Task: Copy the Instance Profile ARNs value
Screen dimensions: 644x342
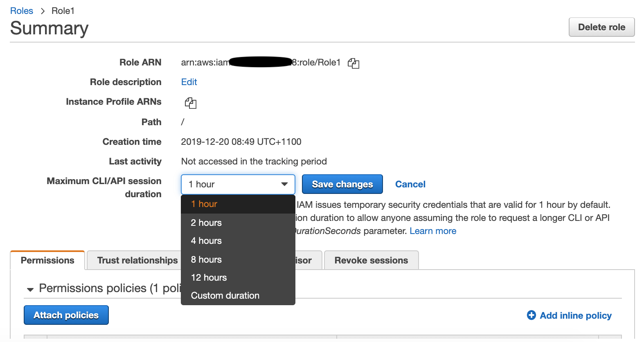Action: click(191, 103)
